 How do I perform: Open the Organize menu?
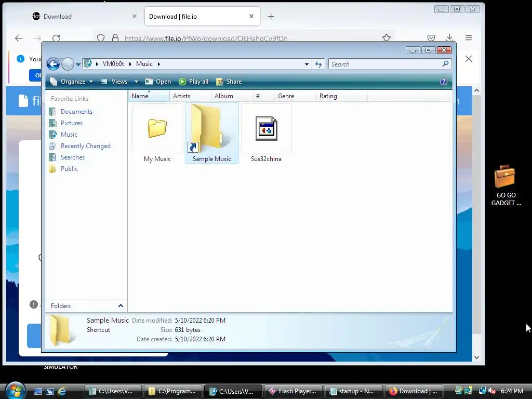click(71, 82)
